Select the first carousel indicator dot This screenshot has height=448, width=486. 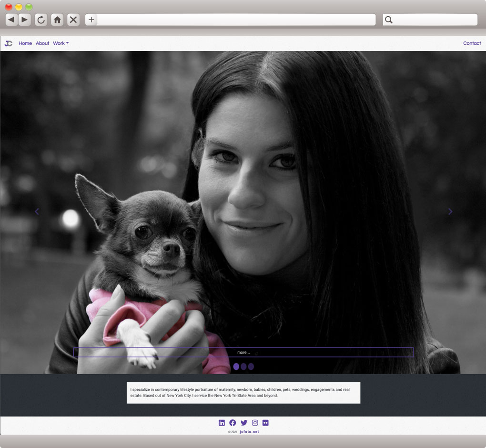(x=236, y=367)
